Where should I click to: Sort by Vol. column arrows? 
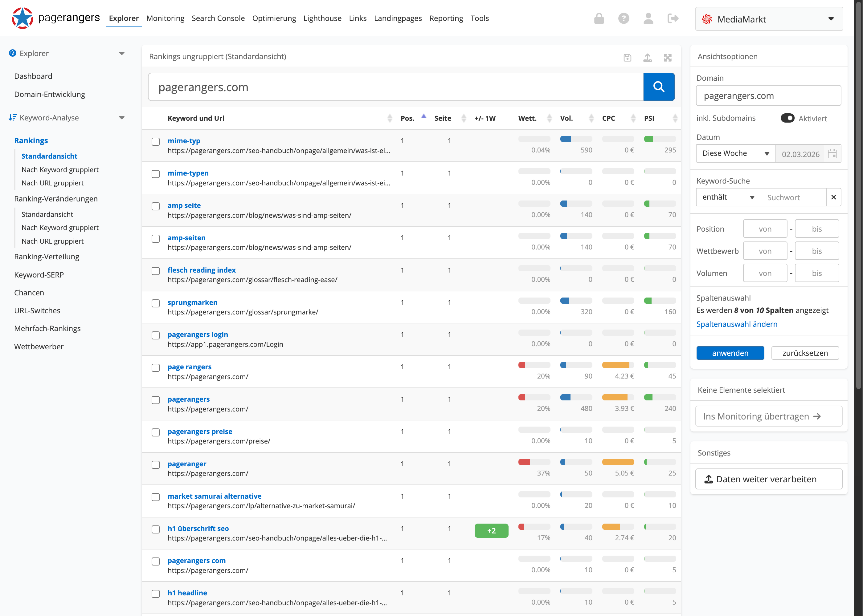[591, 118]
